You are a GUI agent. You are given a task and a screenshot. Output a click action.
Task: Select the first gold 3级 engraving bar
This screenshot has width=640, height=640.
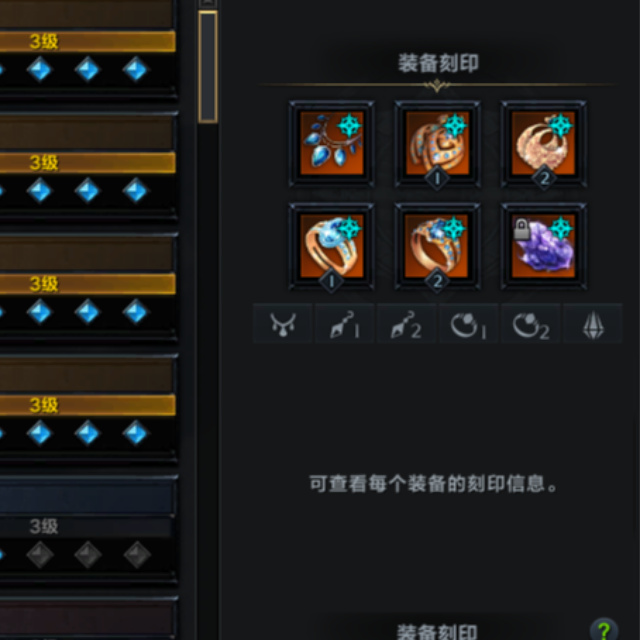[x=87, y=41]
